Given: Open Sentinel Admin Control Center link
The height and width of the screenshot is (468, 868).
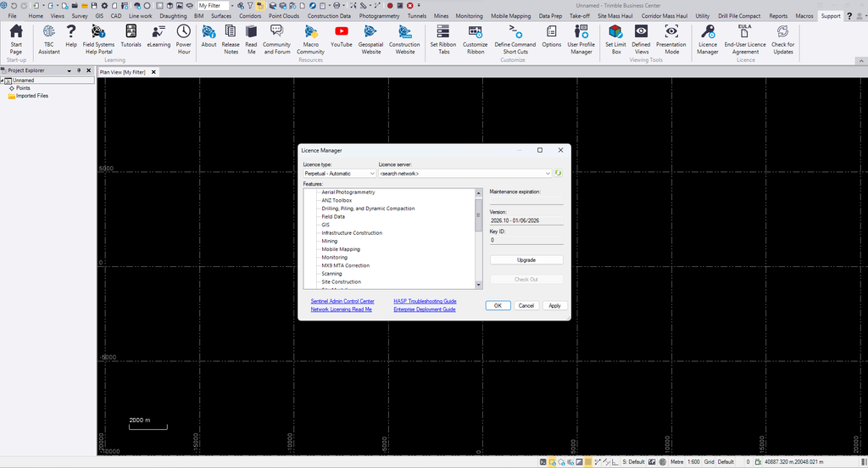Looking at the screenshot, I should pos(342,301).
